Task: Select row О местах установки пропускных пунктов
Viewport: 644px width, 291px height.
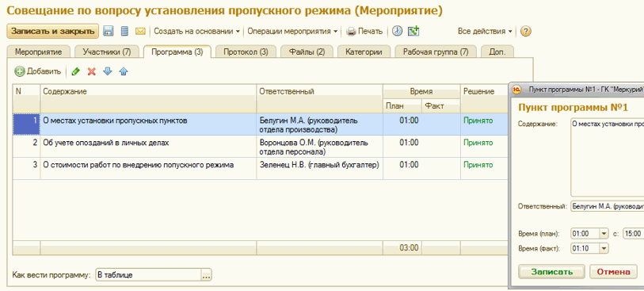Action: [x=261, y=124]
